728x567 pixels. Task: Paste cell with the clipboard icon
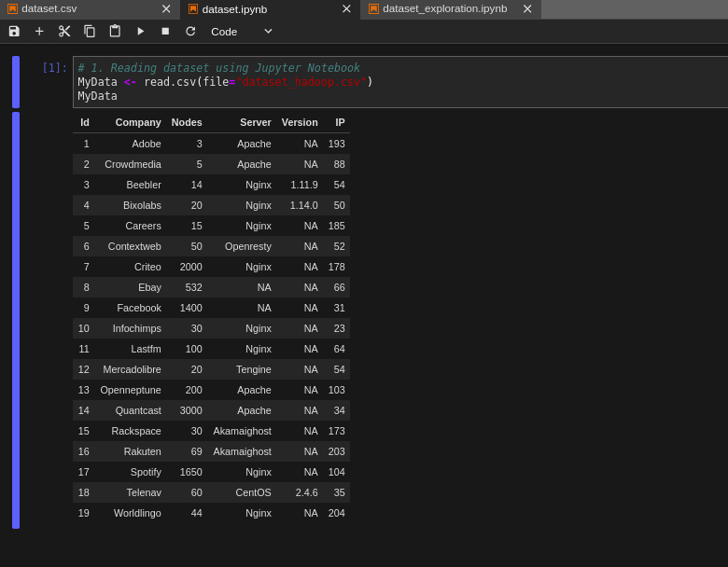click(115, 31)
